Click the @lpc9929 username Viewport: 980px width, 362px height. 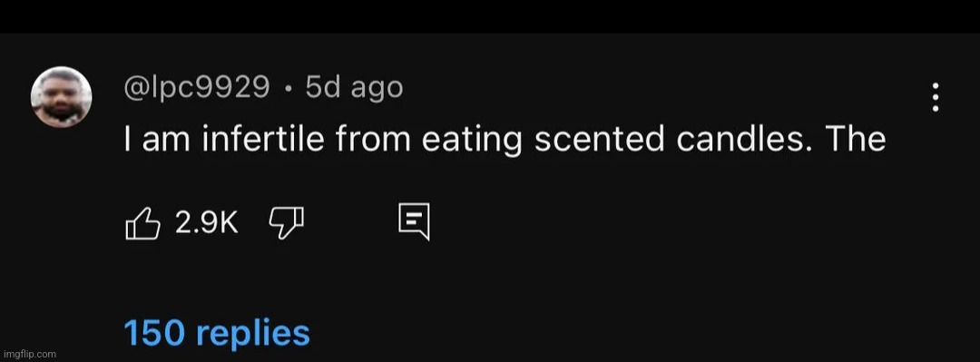[x=197, y=87]
